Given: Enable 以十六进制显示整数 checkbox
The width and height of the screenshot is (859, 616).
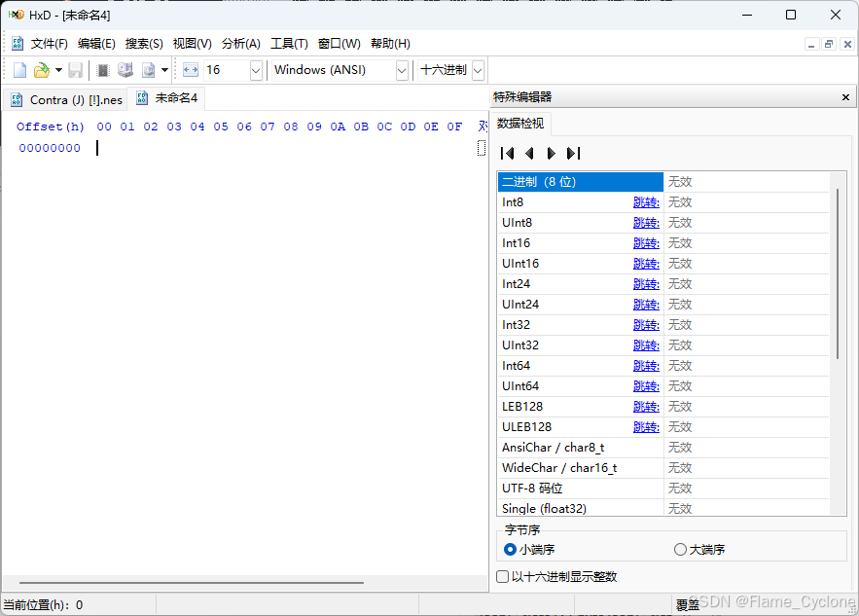Looking at the screenshot, I should [503, 576].
